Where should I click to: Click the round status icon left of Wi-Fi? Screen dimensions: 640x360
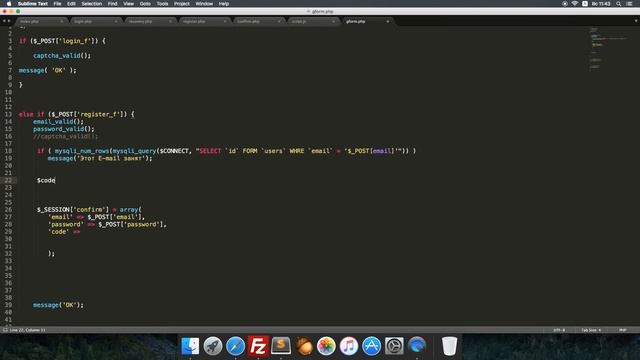point(564,4)
